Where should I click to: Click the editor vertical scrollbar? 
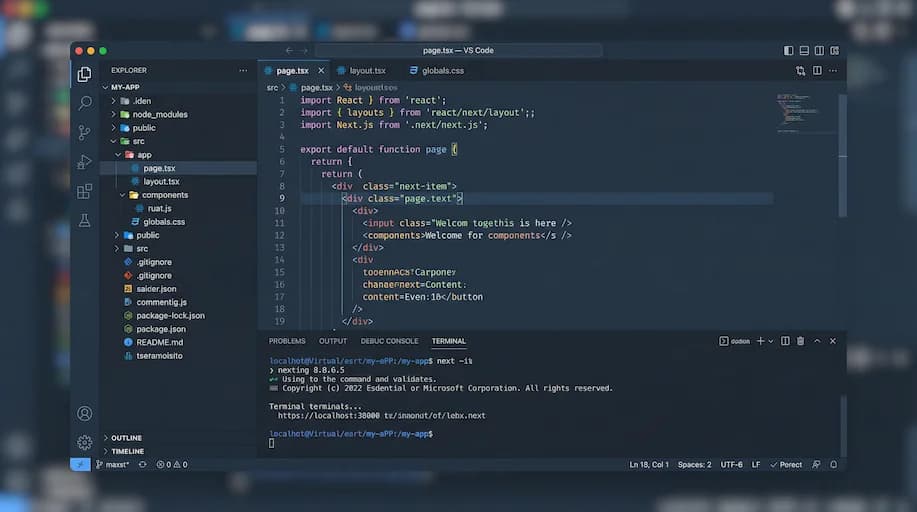(x=843, y=156)
